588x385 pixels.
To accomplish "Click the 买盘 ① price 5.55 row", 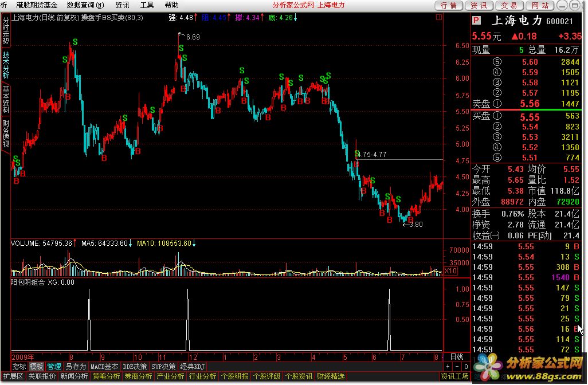I will point(526,116).
